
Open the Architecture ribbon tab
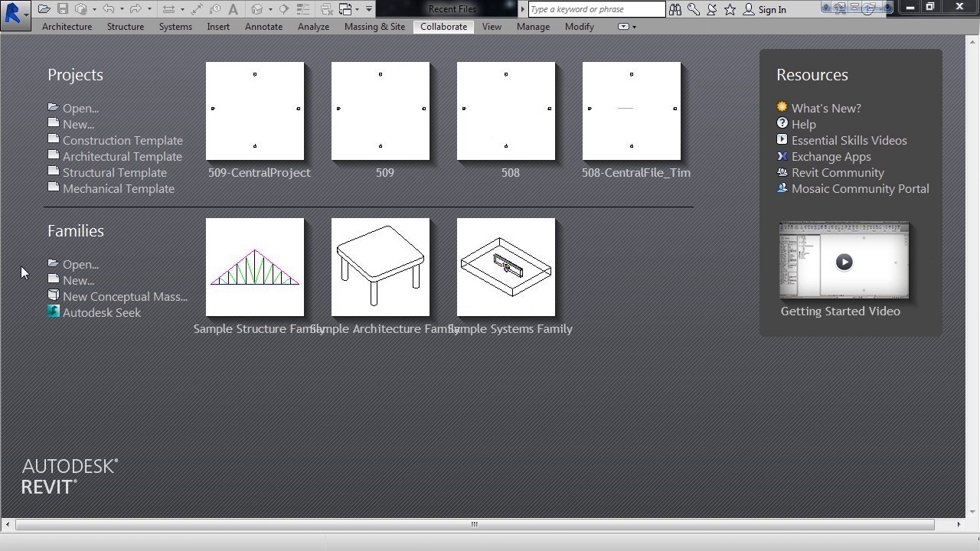[67, 27]
